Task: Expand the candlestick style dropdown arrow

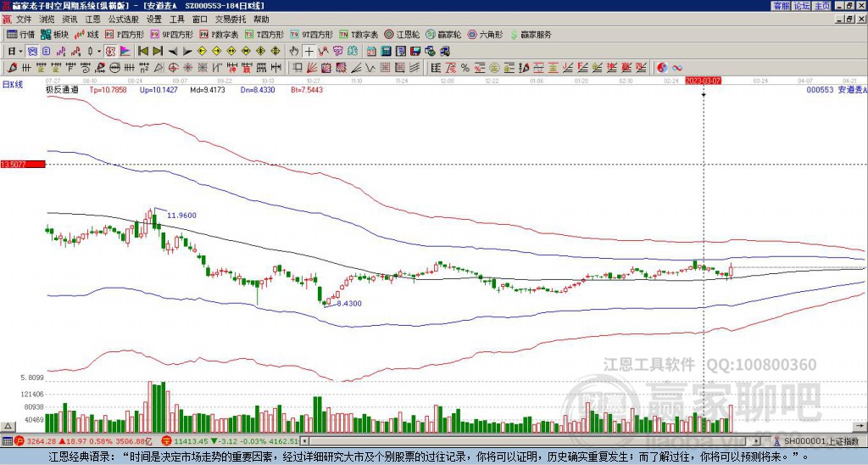Action: click(99, 51)
